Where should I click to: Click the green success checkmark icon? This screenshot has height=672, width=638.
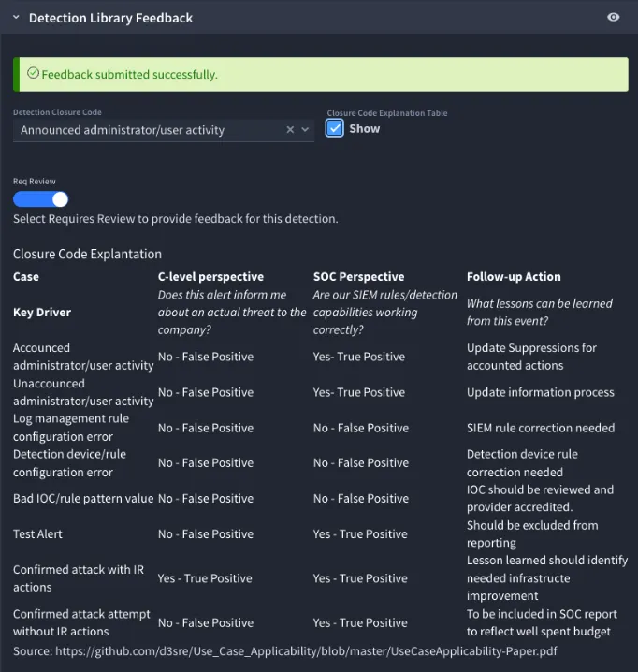click(x=33, y=73)
